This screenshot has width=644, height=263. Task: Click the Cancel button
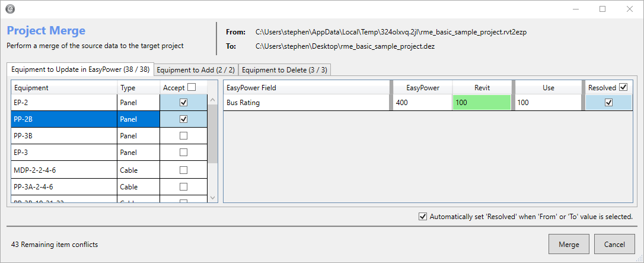pos(614,244)
